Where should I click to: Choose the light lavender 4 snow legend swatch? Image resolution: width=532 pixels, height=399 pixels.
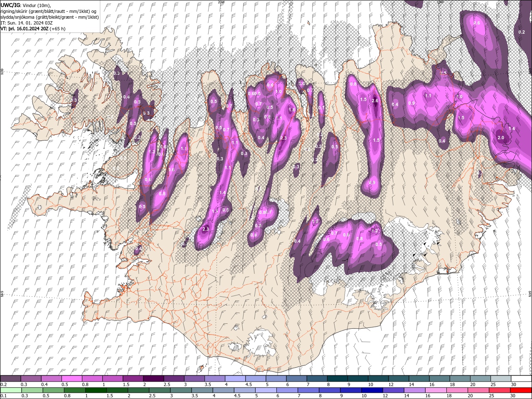[235, 379]
